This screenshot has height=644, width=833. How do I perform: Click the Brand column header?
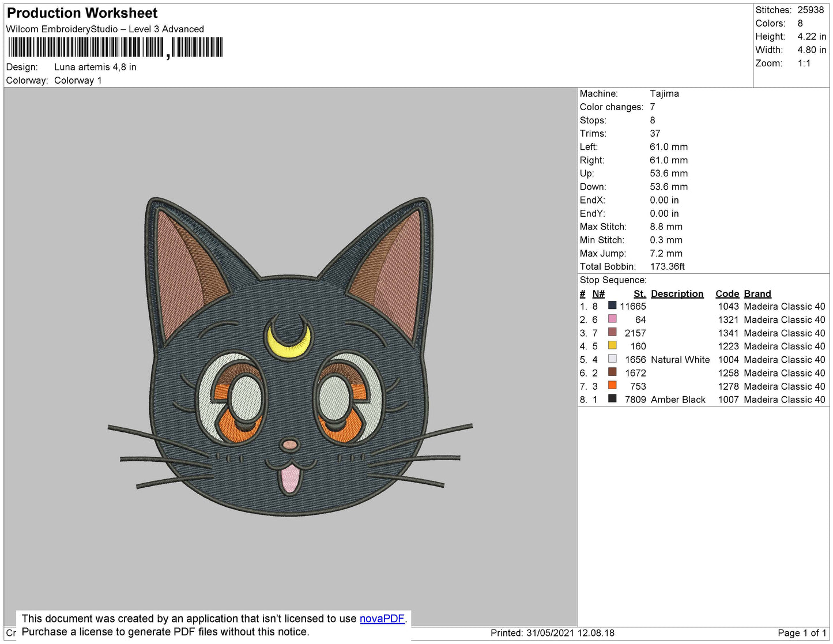[757, 293]
